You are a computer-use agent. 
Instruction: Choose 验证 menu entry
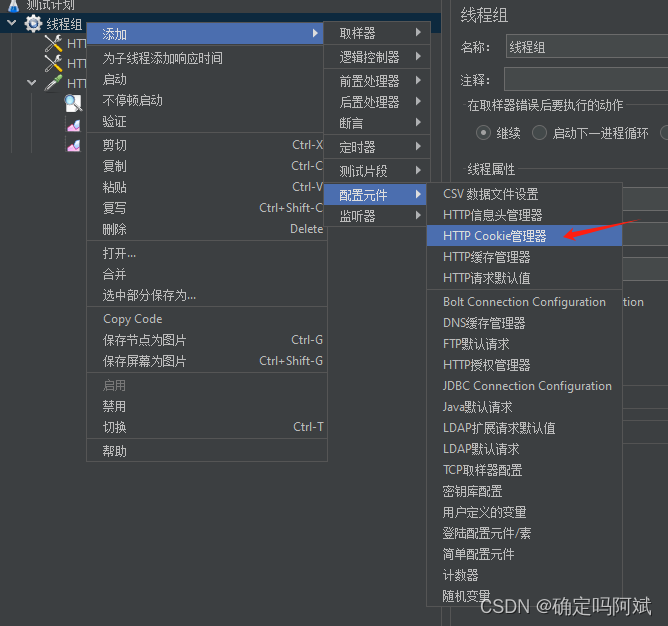click(x=206, y=121)
